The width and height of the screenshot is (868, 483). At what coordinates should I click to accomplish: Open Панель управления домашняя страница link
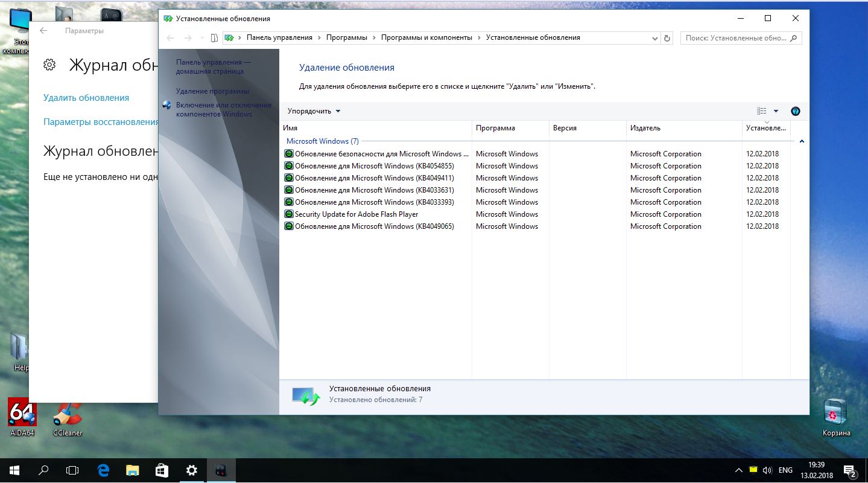tap(214, 66)
